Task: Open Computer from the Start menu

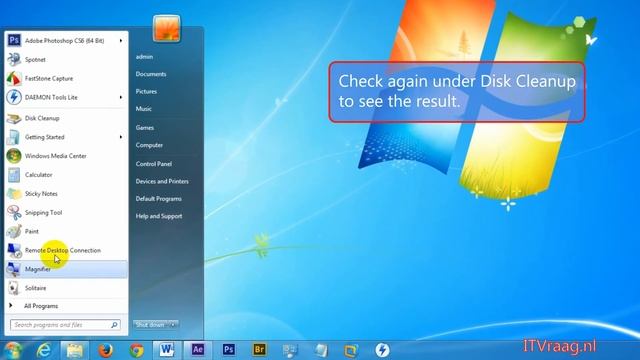Action: coord(149,145)
